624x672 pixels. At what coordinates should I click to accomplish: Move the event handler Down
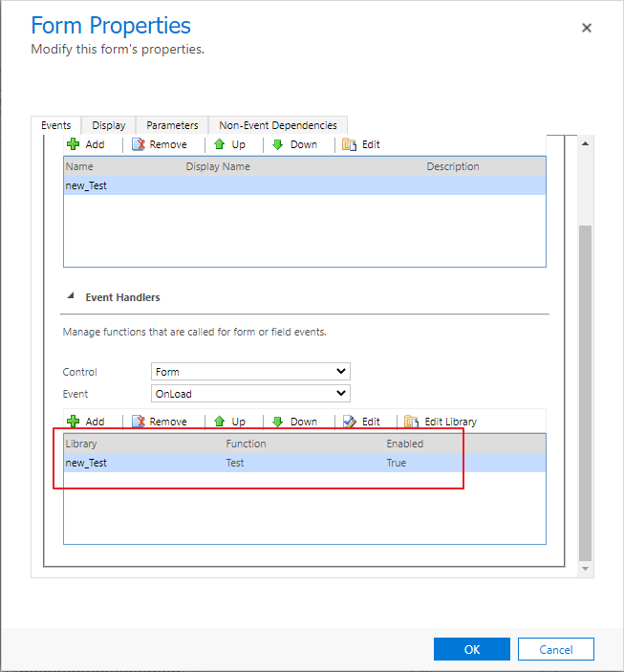(x=295, y=422)
